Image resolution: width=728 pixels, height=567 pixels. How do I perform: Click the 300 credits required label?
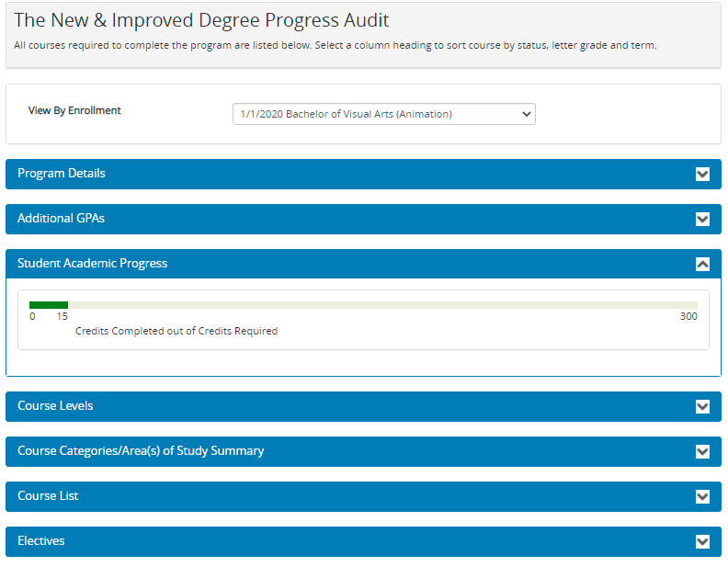(688, 316)
